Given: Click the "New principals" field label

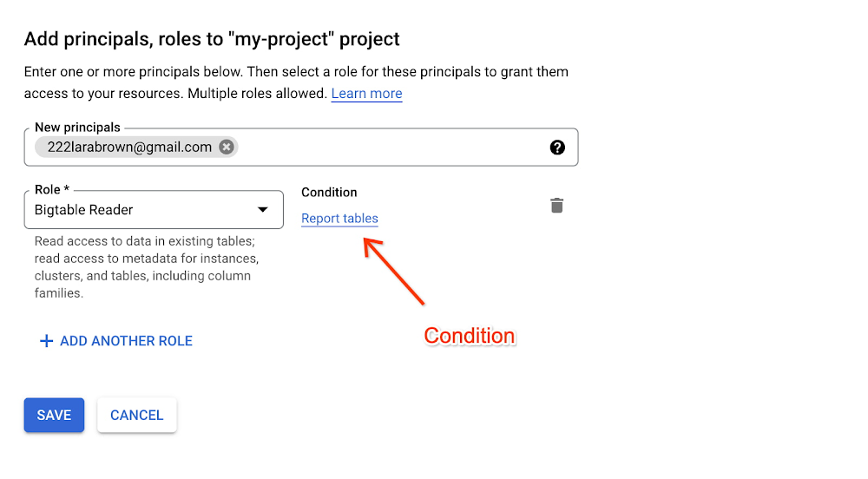Looking at the screenshot, I should [x=77, y=128].
